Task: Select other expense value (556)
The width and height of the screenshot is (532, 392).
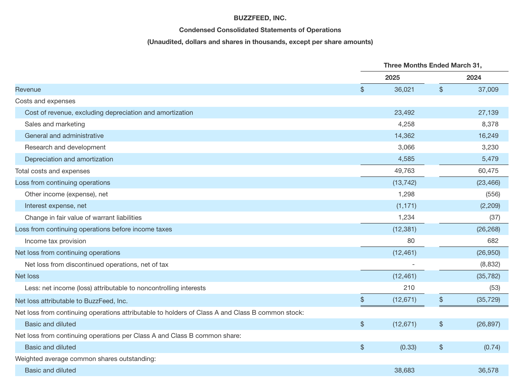Action: (493, 194)
